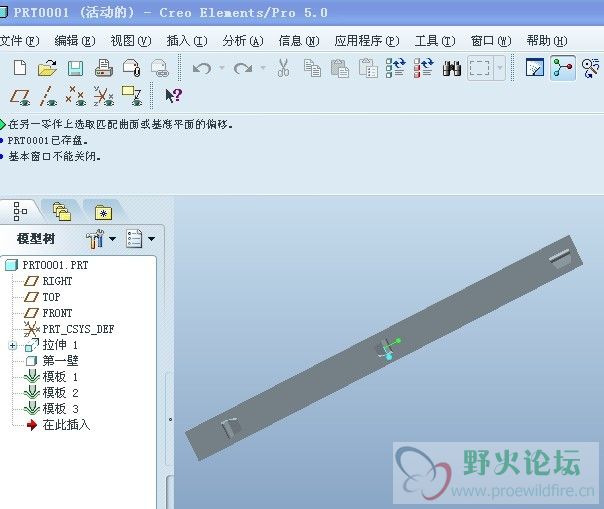
Task: Open the 视图(V) menu
Action: pos(131,40)
